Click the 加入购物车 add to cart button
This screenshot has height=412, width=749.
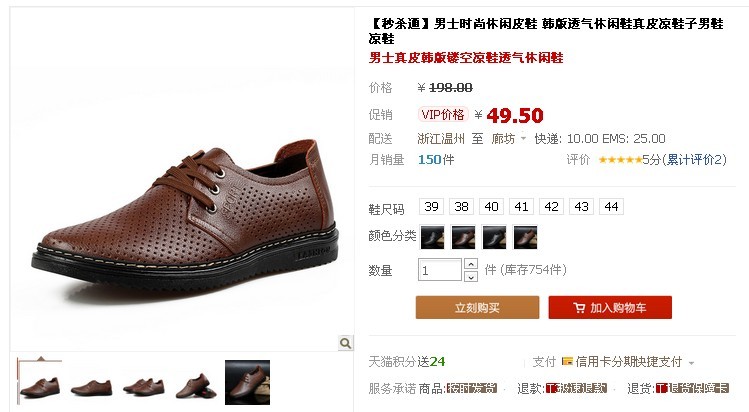click(610, 307)
